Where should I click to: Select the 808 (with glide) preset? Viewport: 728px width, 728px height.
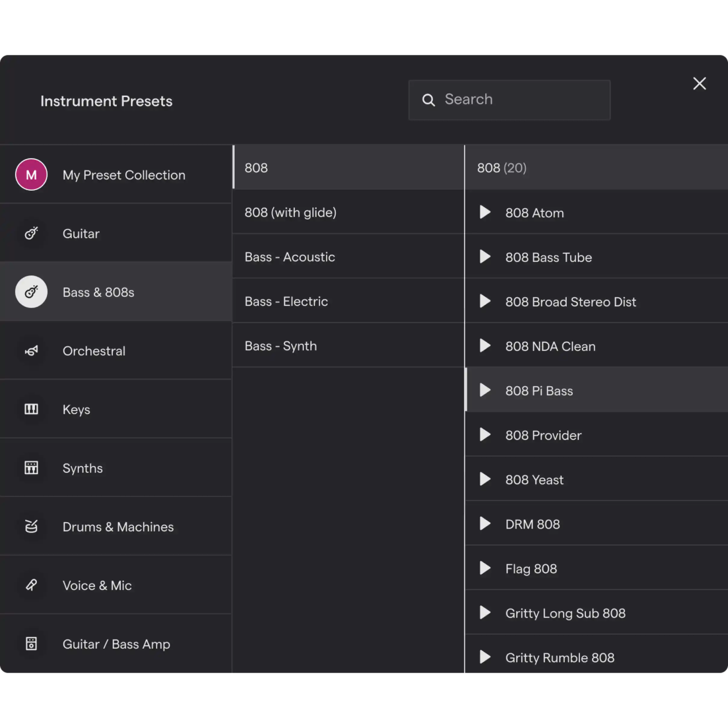pos(291,212)
